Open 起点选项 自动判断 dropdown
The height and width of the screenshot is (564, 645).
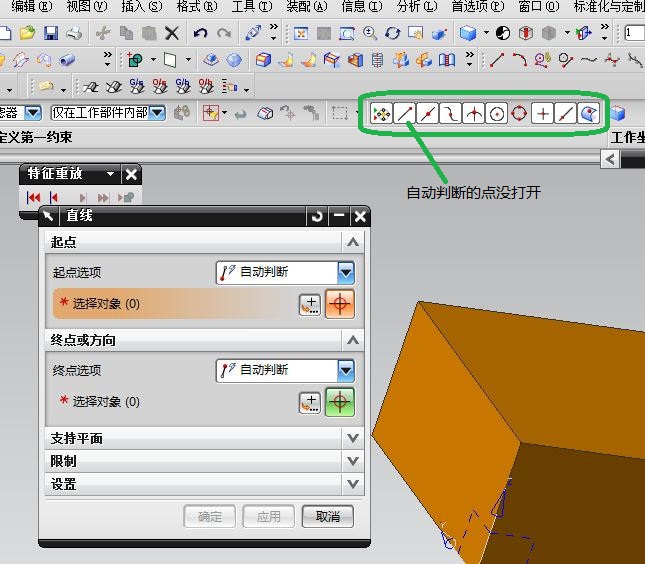click(x=285, y=272)
